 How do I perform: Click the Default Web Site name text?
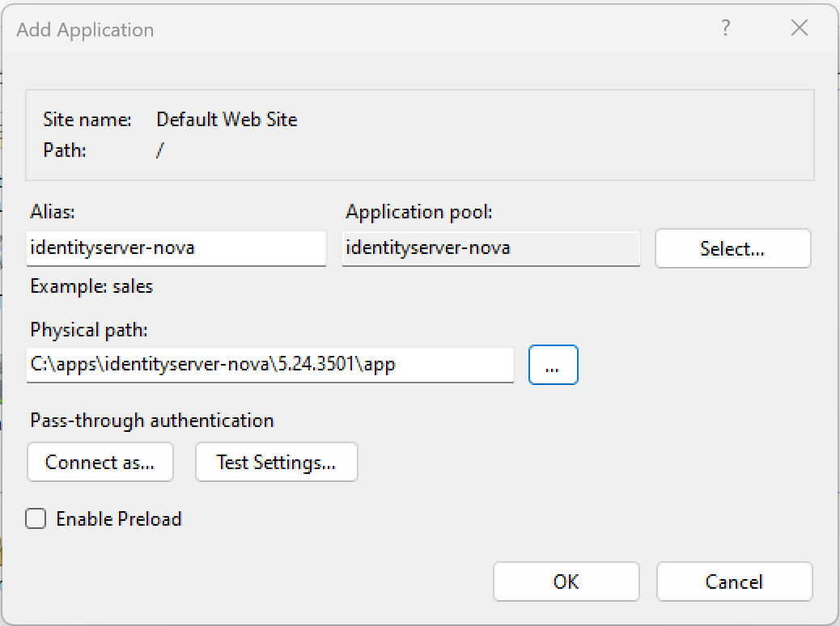pyautogui.click(x=227, y=120)
